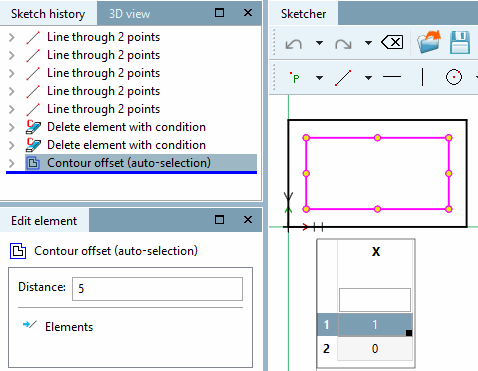This screenshot has width=478, height=371.
Task: Select the Sketcher tab
Action: [x=303, y=14]
